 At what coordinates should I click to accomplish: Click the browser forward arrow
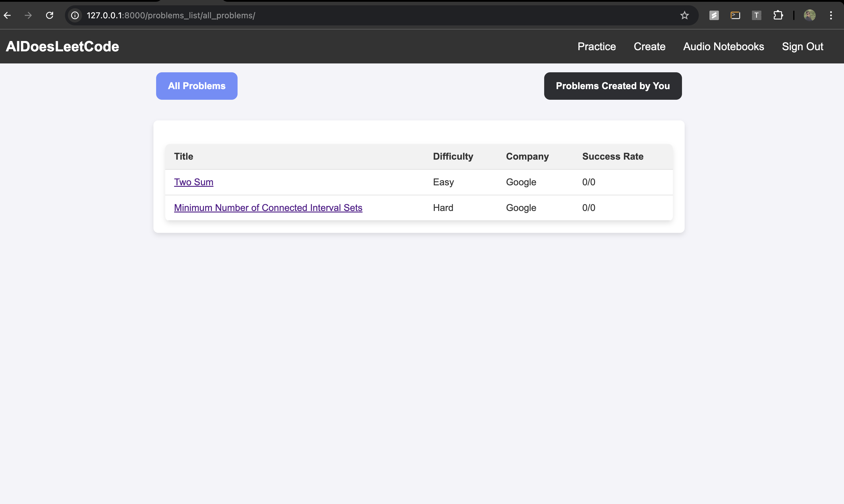(29, 15)
